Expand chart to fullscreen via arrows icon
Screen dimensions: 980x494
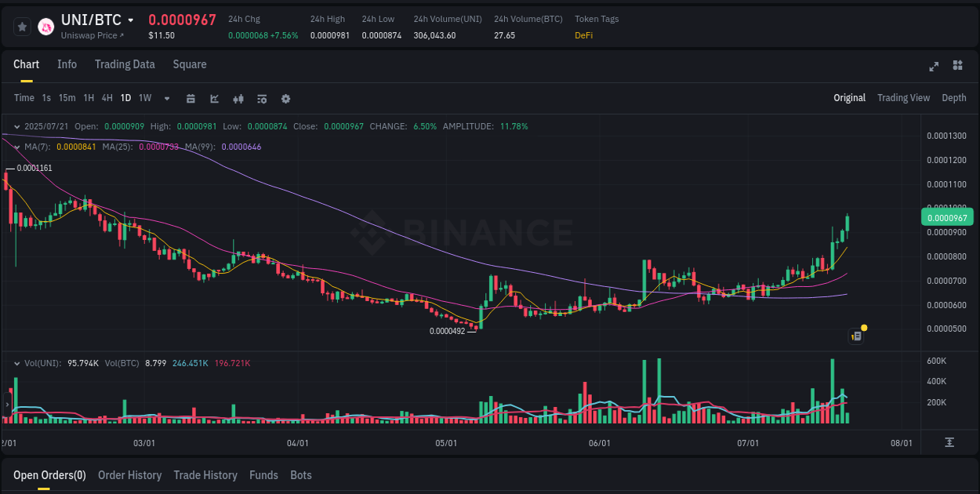click(933, 67)
